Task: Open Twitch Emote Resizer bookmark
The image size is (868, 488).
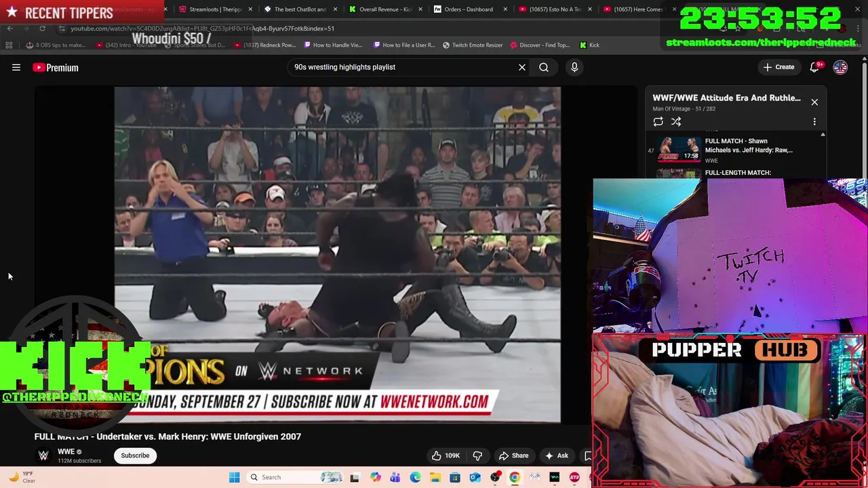Action: pyautogui.click(x=473, y=45)
